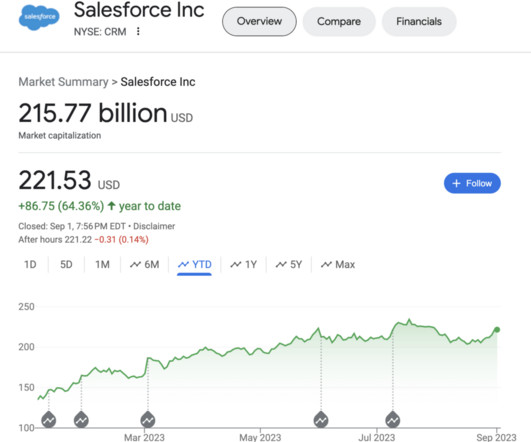Click the second news marker before Mar 2023
The height and width of the screenshot is (442, 531).
(x=81, y=420)
